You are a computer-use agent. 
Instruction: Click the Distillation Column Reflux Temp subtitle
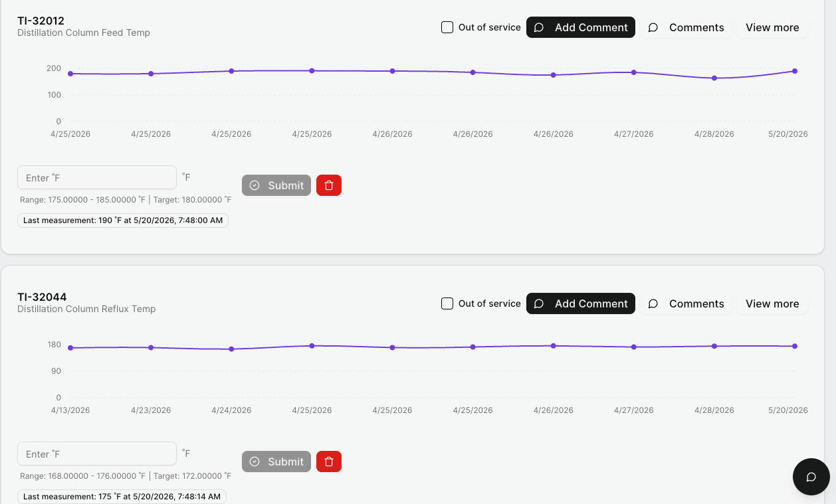pos(86,309)
